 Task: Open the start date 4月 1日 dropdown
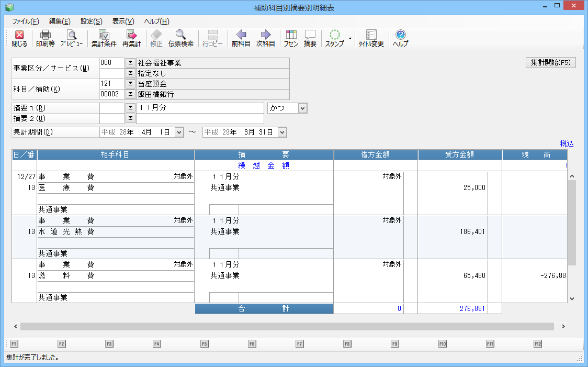click(179, 132)
